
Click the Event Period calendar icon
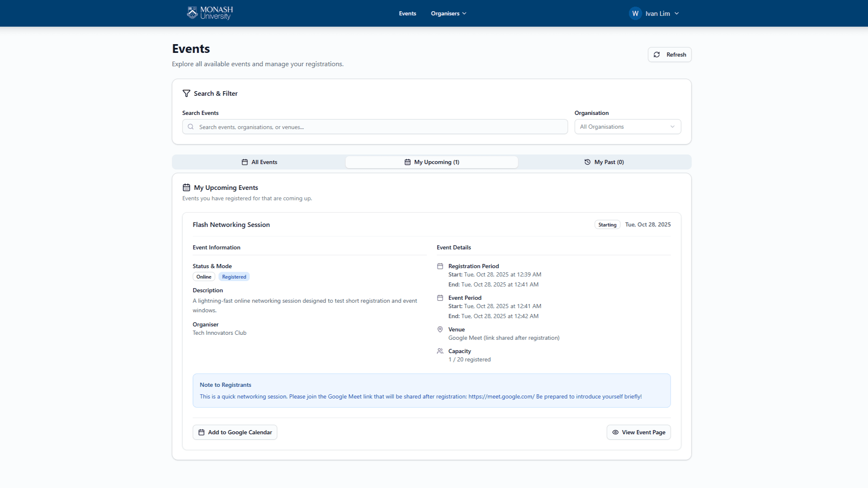(440, 298)
